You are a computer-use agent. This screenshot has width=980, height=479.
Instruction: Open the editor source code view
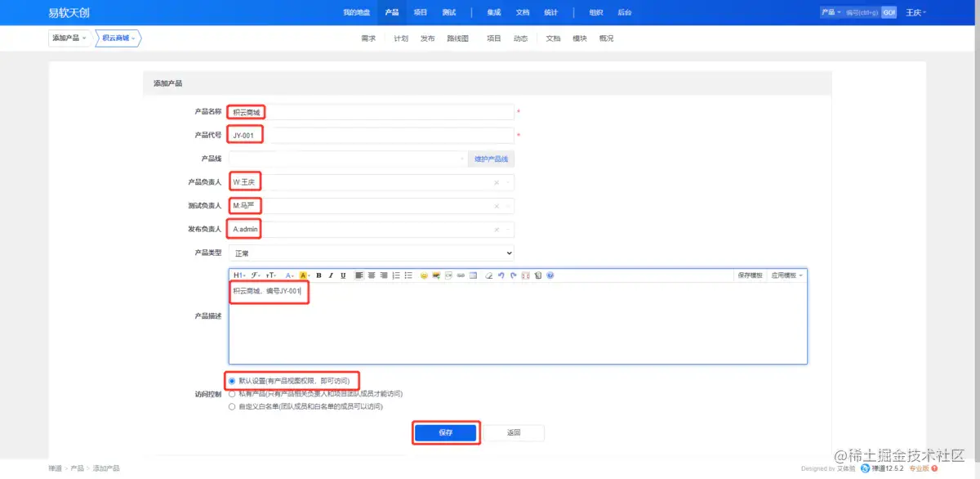tap(537, 275)
